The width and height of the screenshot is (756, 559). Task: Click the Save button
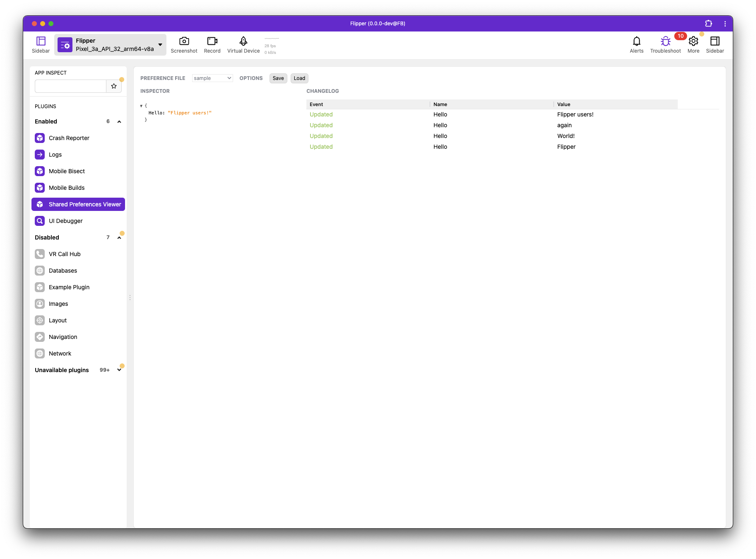pyautogui.click(x=278, y=78)
